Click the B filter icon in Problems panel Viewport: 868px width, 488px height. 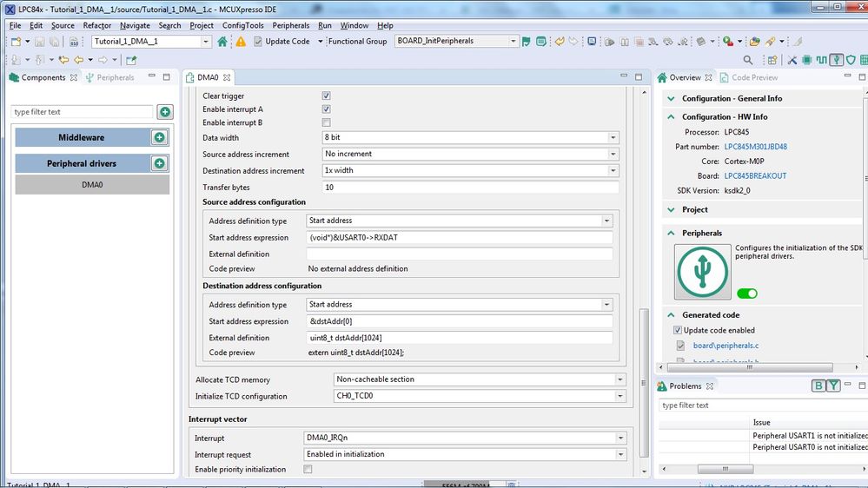click(x=818, y=386)
